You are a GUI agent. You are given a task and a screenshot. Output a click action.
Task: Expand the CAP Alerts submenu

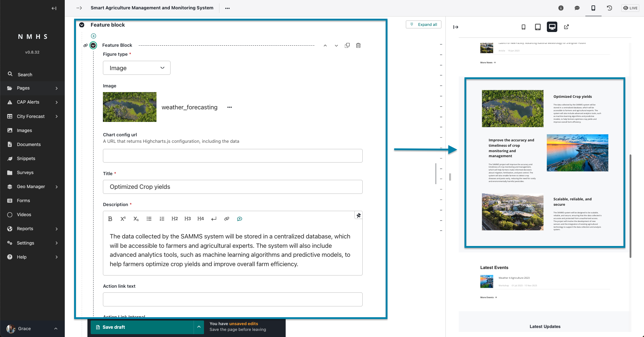pyautogui.click(x=57, y=102)
